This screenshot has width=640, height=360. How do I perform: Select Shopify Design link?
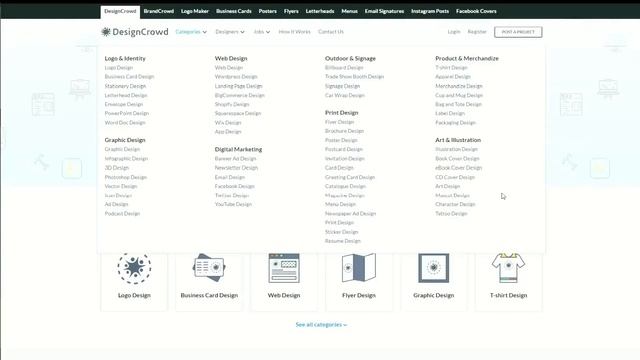(232, 104)
